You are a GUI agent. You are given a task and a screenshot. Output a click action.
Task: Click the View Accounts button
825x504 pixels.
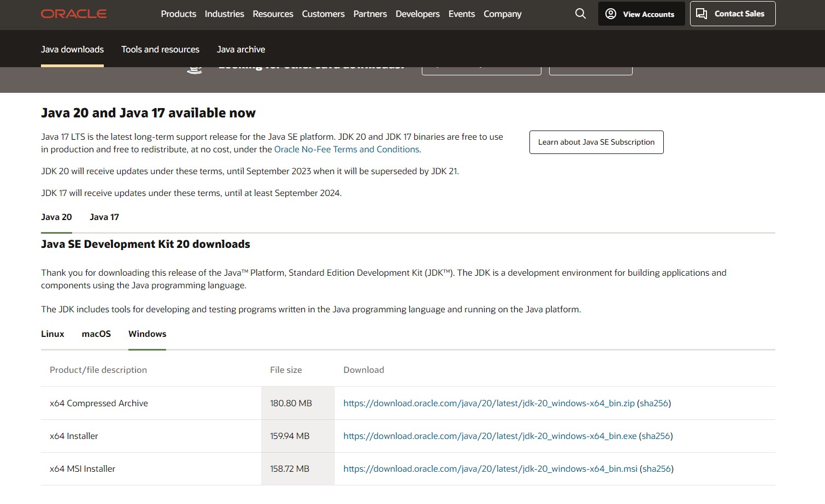point(641,14)
